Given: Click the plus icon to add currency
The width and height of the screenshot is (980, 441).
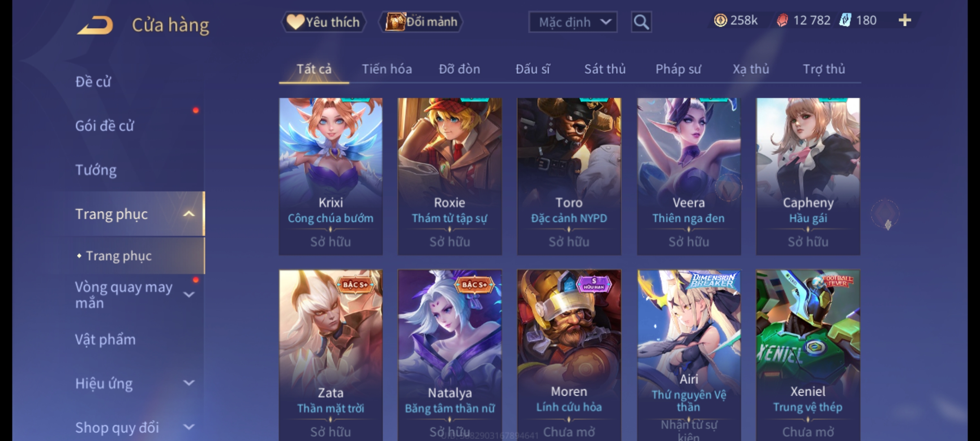Looking at the screenshot, I should point(905,20).
